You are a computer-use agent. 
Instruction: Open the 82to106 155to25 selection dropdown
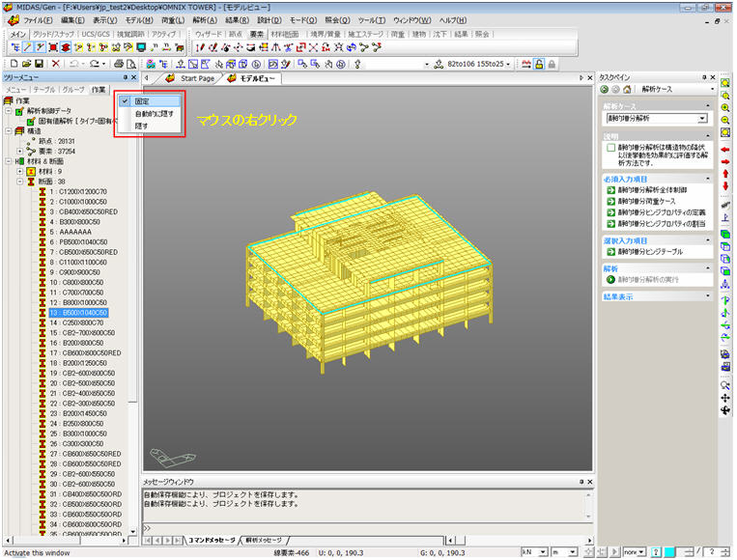tap(508, 65)
